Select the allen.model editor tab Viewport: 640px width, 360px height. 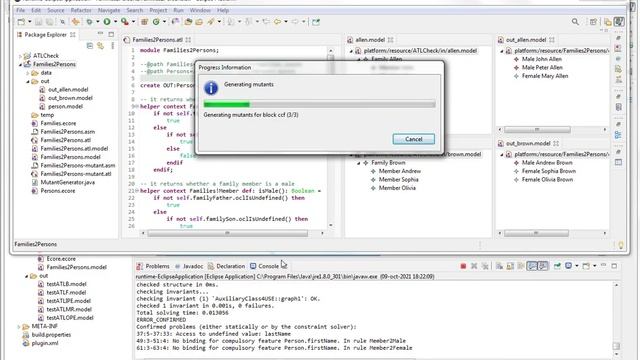[x=370, y=40]
